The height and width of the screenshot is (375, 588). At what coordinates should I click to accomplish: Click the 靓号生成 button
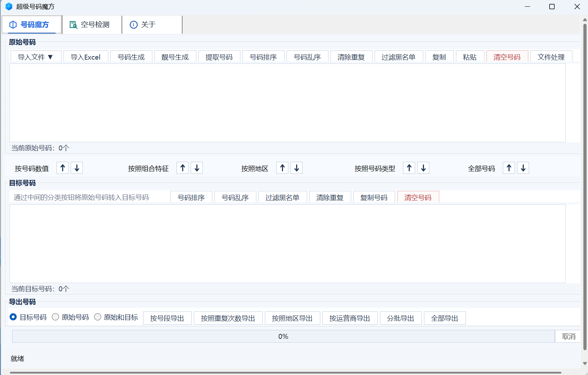click(x=175, y=57)
